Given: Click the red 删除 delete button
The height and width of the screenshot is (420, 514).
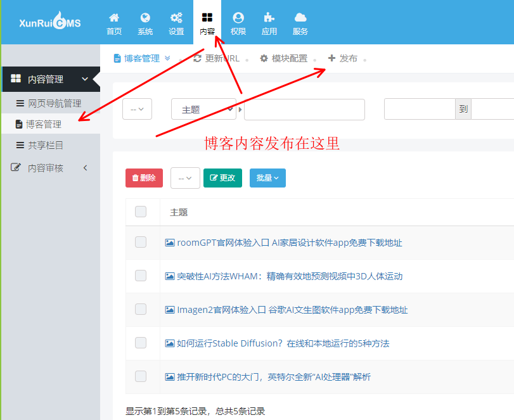Looking at the screenshot, I should (x=144, y=178).
